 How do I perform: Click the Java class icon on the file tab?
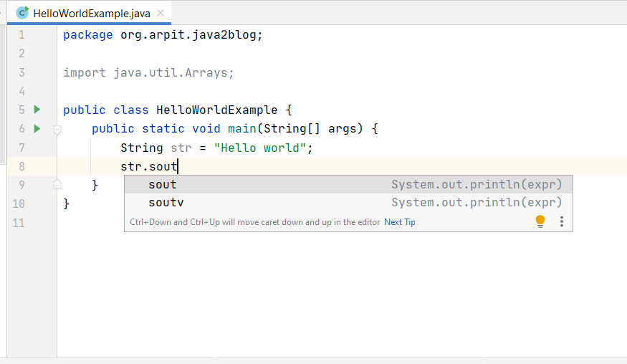click(x=23, y=13)
